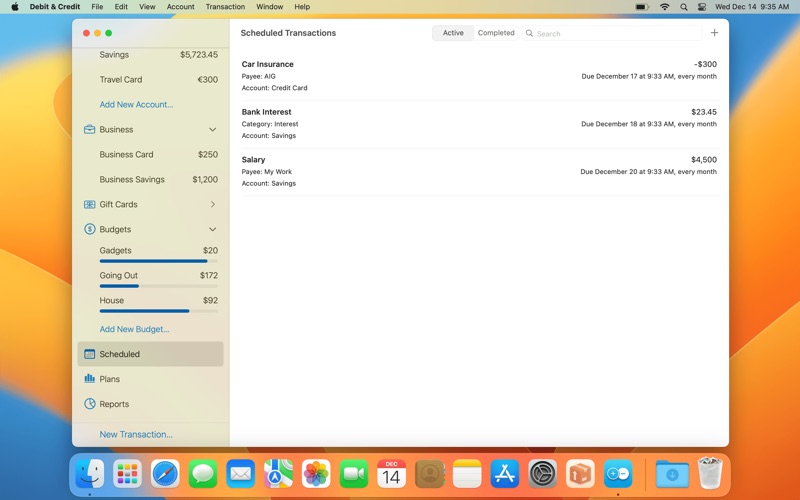Open the Window menu

[x=269, y=7]
